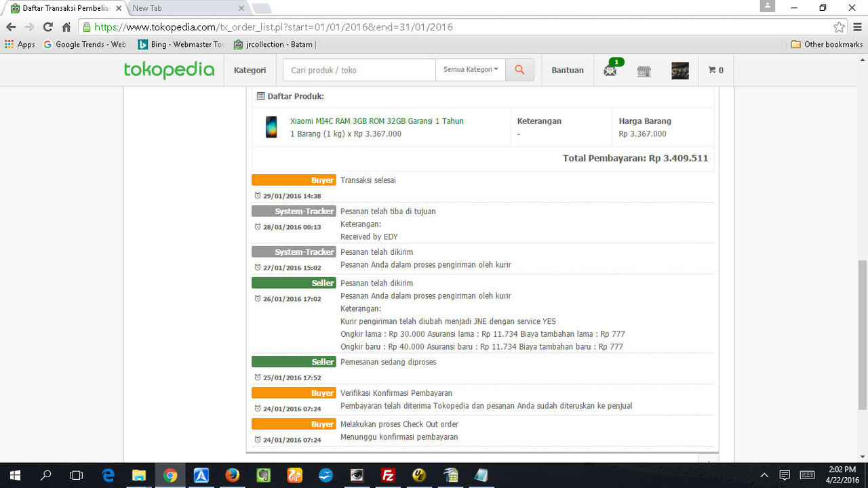Open the Other bookmarks folder
Image resolution: width=868 pixels, height=488 pixels.
(x=827, y=44)
